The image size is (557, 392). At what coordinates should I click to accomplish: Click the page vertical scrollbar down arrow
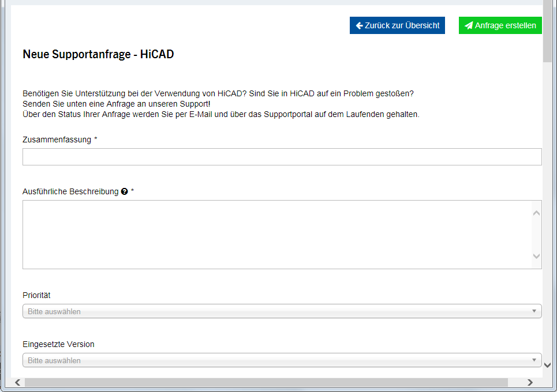547,365
